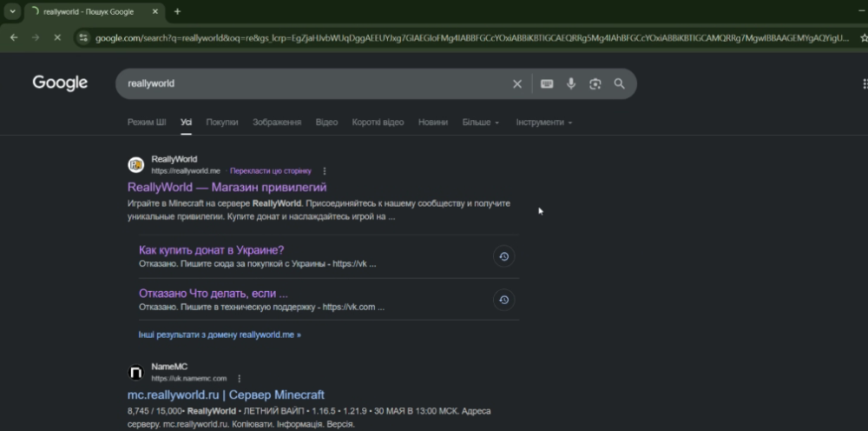Switch to Короткі відео tab

tap(378, 123)
